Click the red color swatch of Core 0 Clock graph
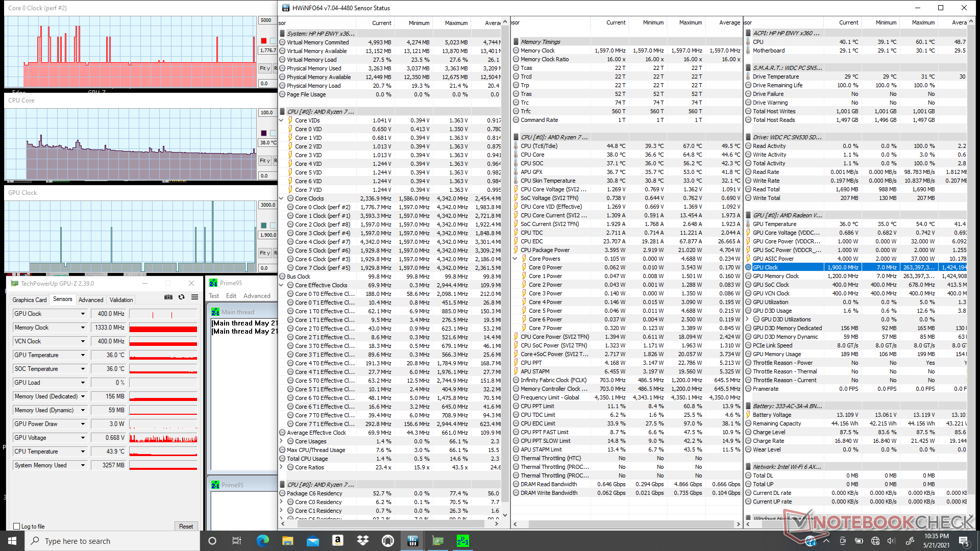 click(x=263, y=41)
